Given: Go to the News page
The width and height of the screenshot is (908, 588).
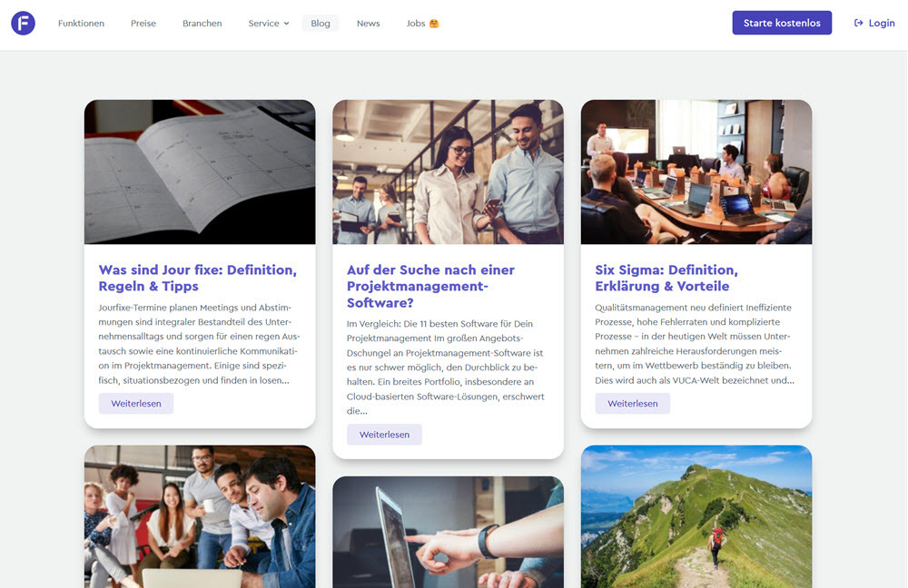Looking at the screenshot, I should coord(368,23).
